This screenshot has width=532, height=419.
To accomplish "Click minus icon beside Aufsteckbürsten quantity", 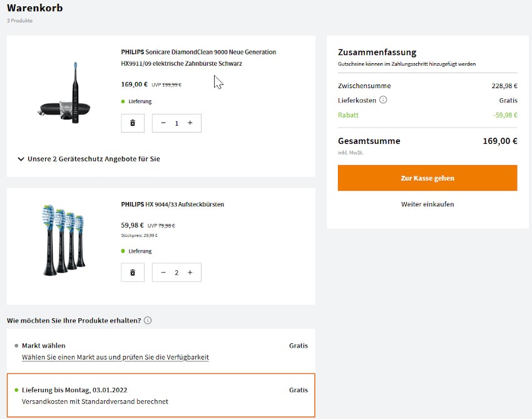I will pos(163,273).
